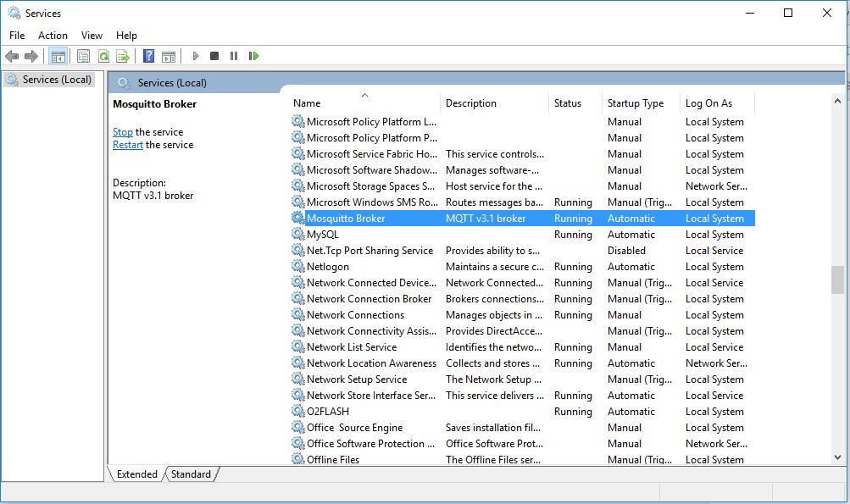Click the Restart the service link
Image resolution: width=850 pixels, height=504 pixels.
[x=128, y=145]
